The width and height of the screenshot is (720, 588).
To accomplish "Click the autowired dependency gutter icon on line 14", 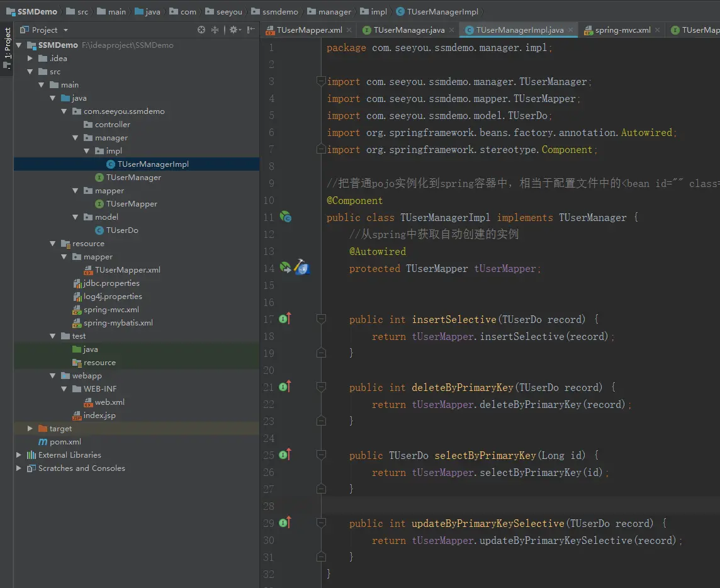I will (x=286, y=268).
